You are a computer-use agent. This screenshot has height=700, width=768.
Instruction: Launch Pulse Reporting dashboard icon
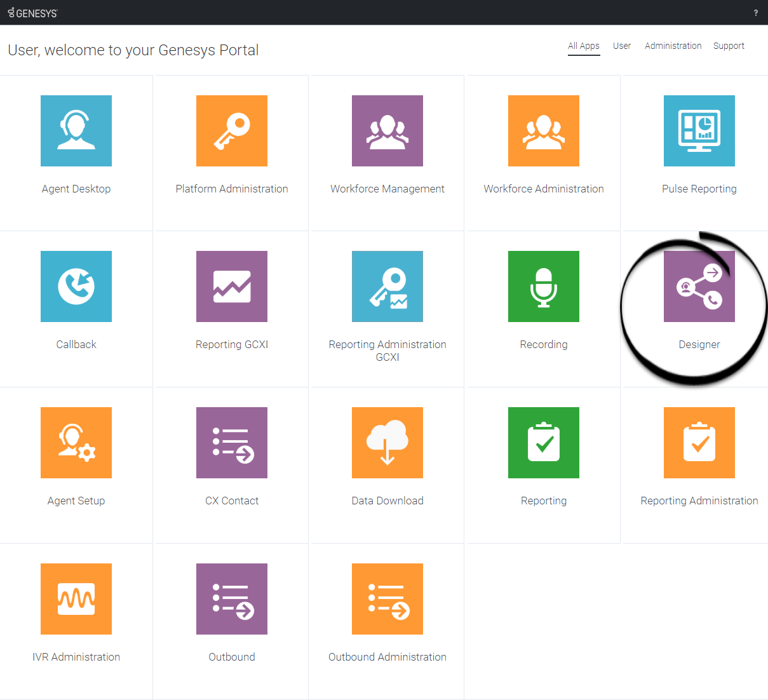coord(699,131)
